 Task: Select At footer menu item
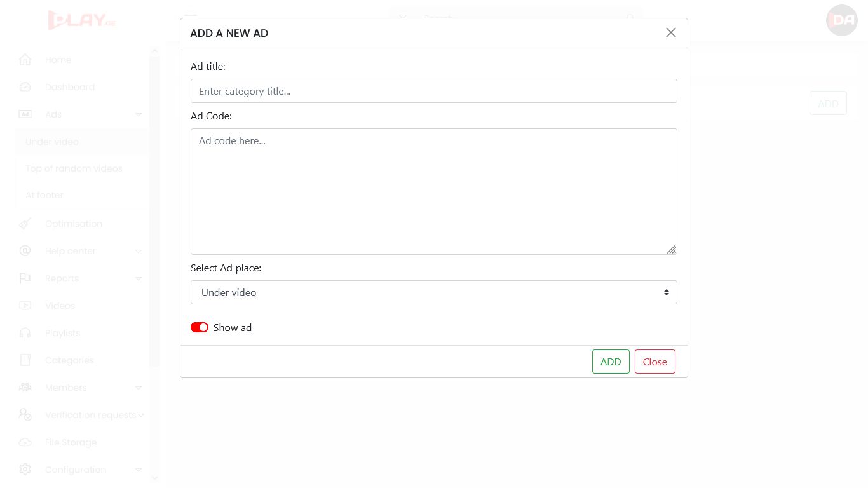pos(44,195)
